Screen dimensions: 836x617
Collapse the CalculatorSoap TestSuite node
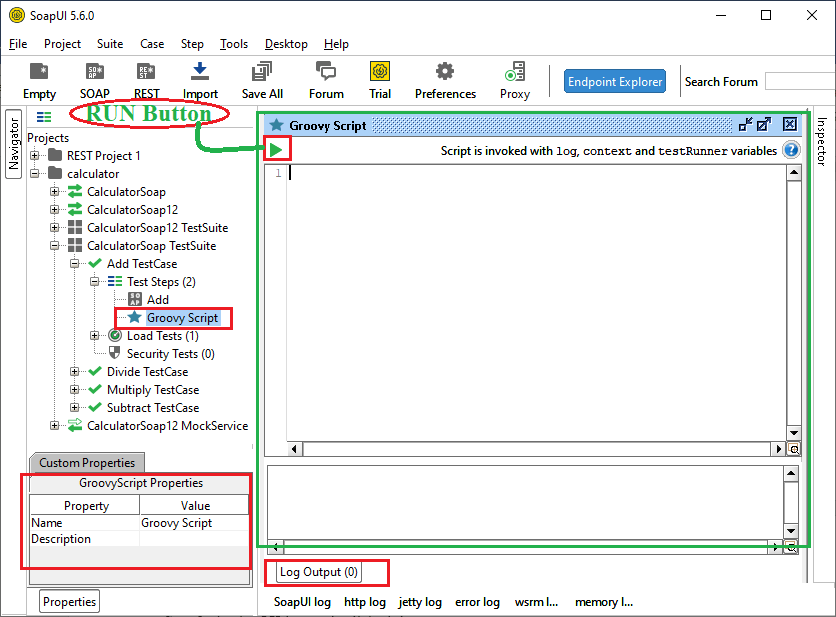pos(54,246)
